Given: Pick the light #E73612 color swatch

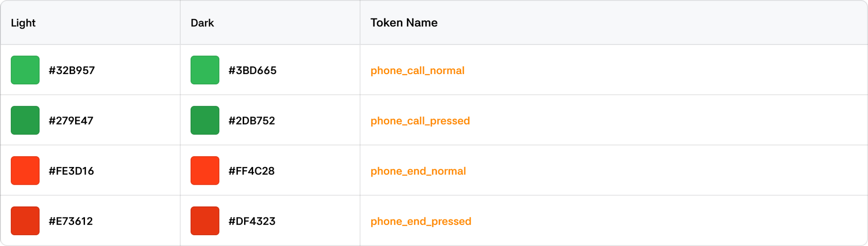Looking at the screenshot, I should pos(25,221).
